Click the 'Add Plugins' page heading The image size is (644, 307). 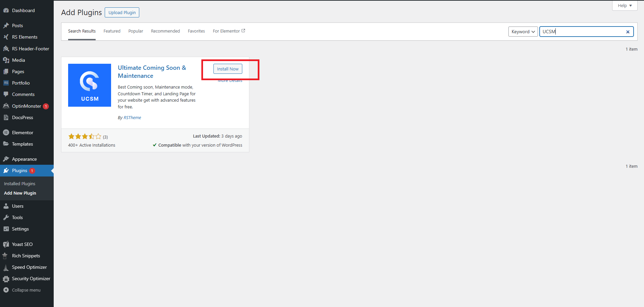(82, 12)
